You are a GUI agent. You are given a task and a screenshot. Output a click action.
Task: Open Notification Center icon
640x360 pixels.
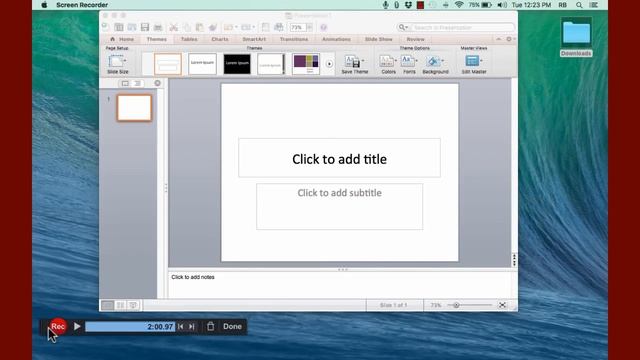594,5
